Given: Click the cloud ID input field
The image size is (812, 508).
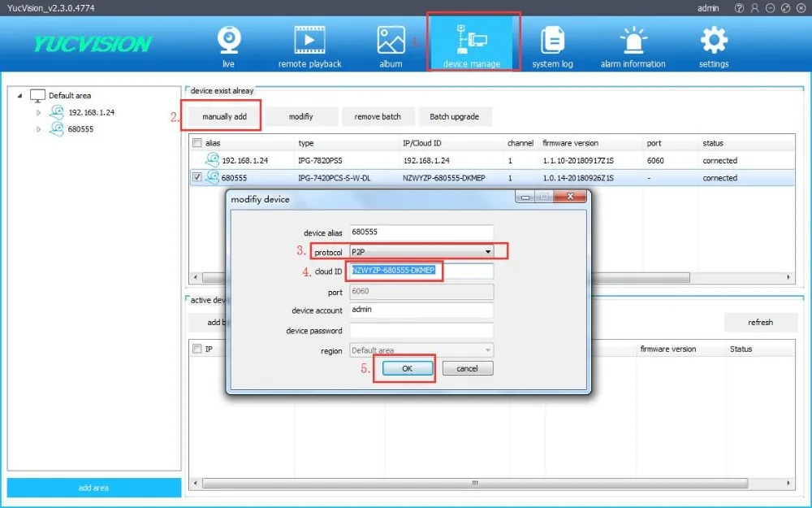Looking at the screenshot, I should coord(421,271).
